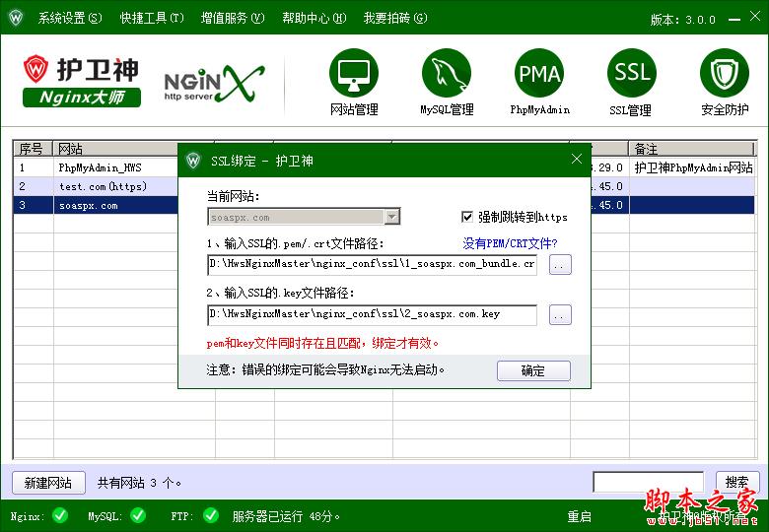Click the 网站 column header

(116, 149)
